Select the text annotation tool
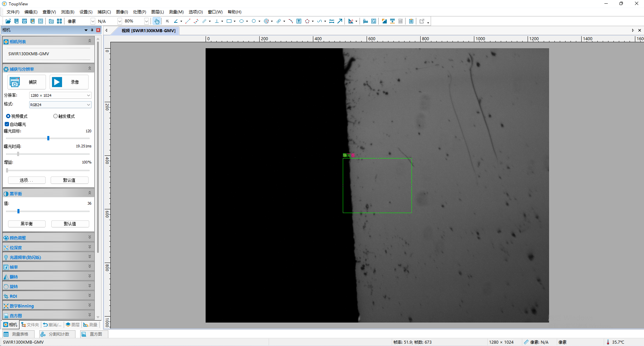This screenshot has height=346, width=644. point(299,21)
